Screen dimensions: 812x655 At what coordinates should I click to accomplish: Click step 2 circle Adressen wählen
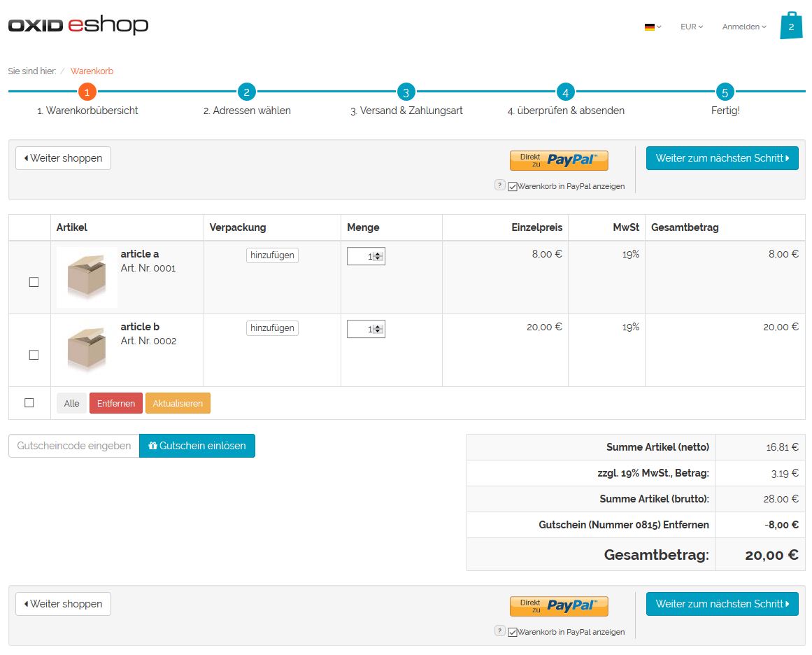[247, 92]
